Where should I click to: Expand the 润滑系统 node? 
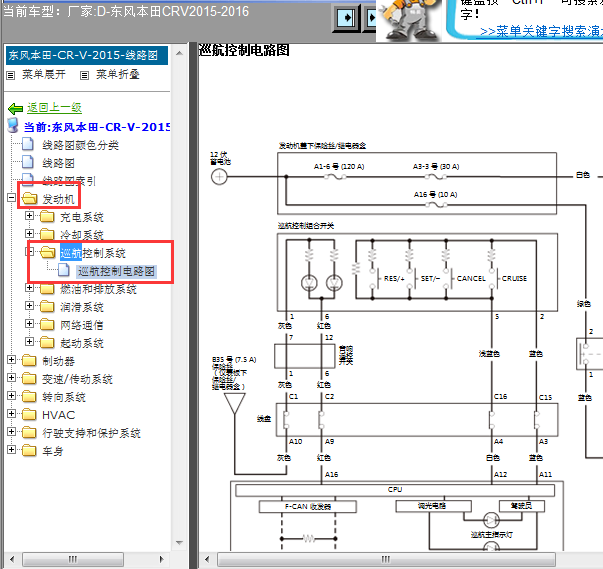coord(29,305)
